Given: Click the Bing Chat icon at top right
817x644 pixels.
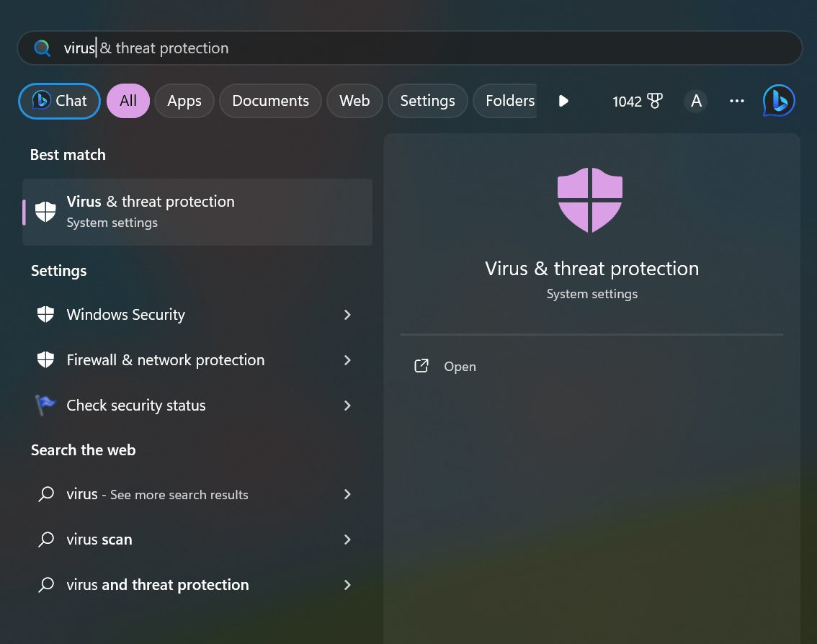Looking at the screenshot, I should [x=779, y=101].
